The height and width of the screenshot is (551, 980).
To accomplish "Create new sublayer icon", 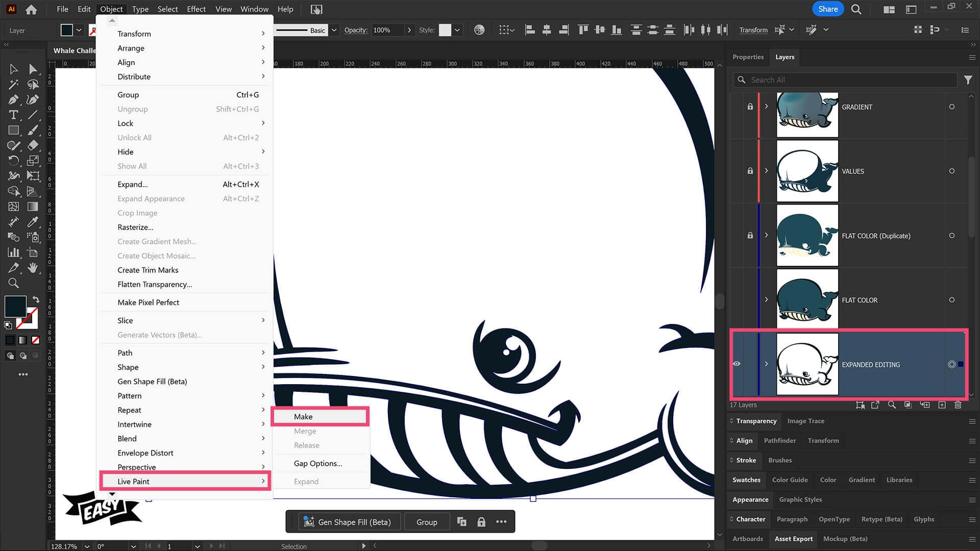I will 925,405.
